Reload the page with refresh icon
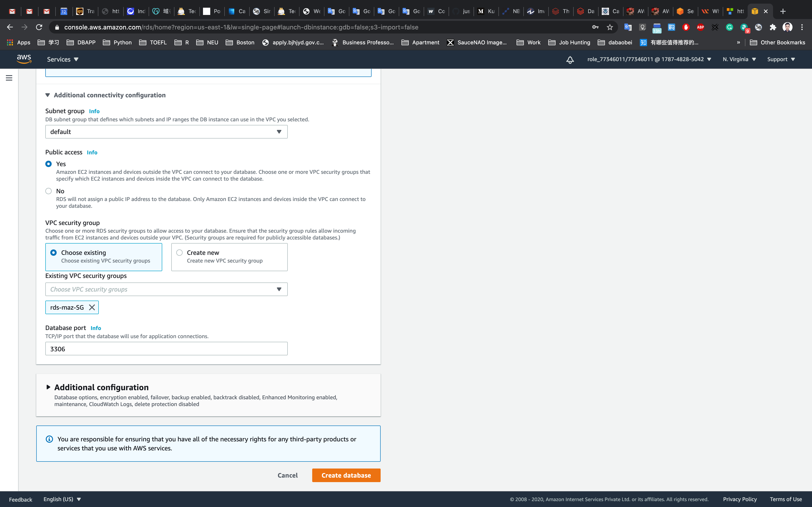812x507 pixels. point(39,27)
